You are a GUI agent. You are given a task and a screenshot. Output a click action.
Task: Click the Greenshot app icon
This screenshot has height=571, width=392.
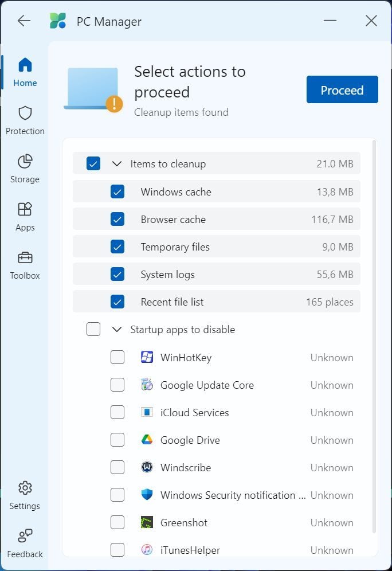147,522
